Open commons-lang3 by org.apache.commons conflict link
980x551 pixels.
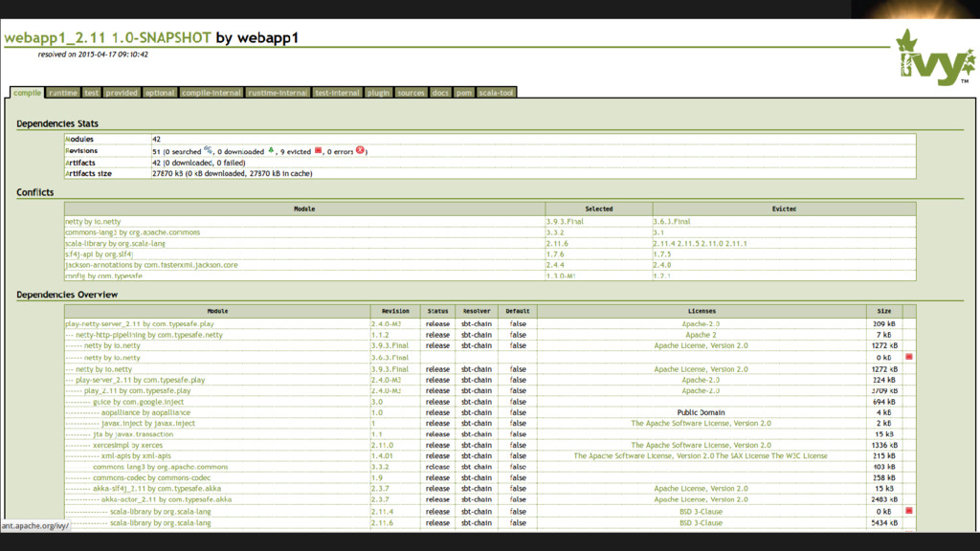click(132, 232)
